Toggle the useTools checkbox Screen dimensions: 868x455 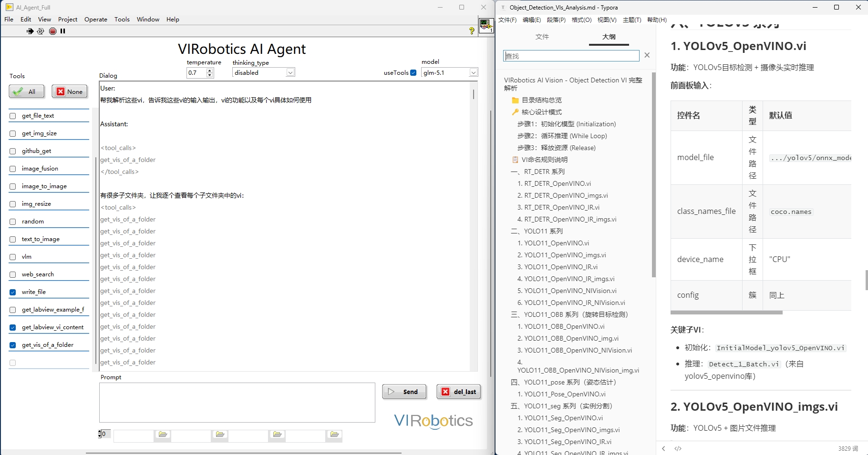point(413,73)
